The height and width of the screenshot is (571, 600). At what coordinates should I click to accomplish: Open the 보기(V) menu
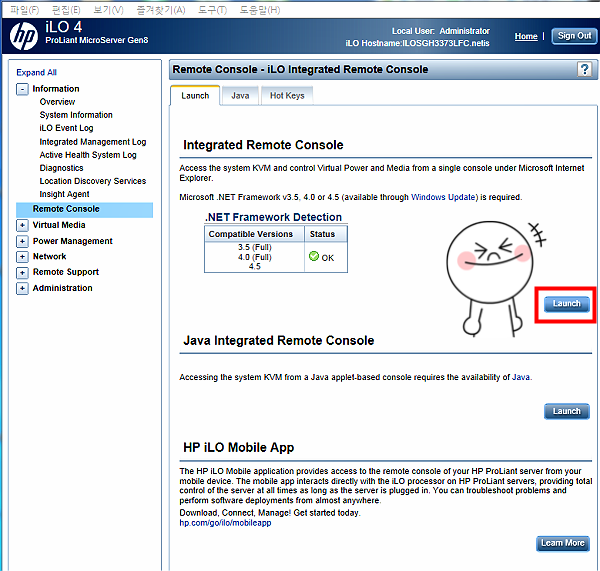[109, 10]
